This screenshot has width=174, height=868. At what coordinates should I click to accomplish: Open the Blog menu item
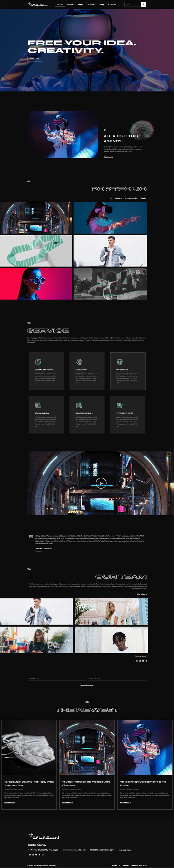[101, 4]
